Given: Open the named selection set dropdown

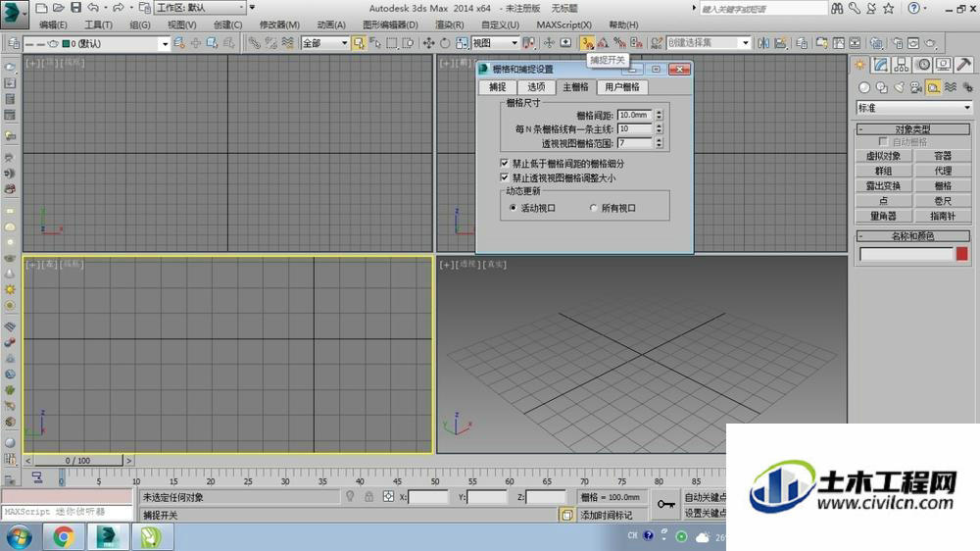Looking at the screenshot, I should pos(709,42).
